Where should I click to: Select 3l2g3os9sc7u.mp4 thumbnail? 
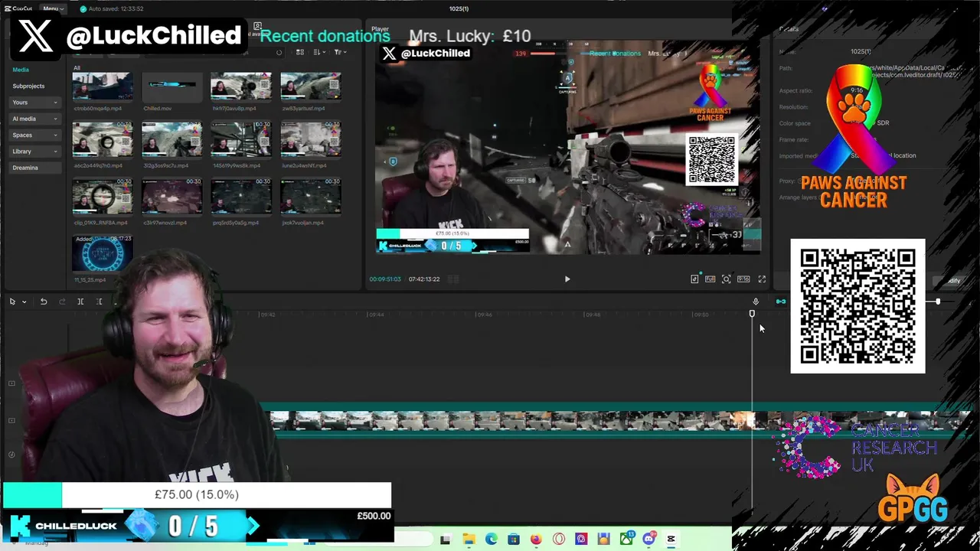pyautogui.click(x=171, y=139)
